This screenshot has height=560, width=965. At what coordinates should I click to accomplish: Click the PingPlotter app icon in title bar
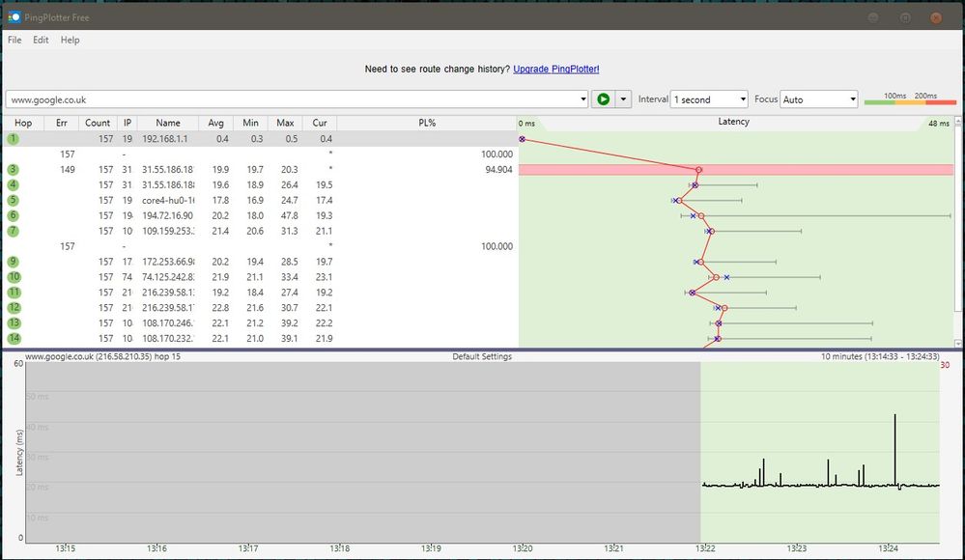14,16
